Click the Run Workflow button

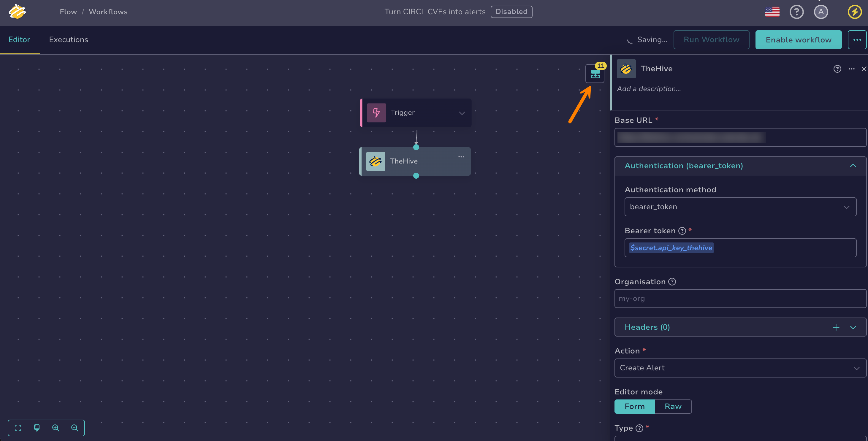(711, 40)
